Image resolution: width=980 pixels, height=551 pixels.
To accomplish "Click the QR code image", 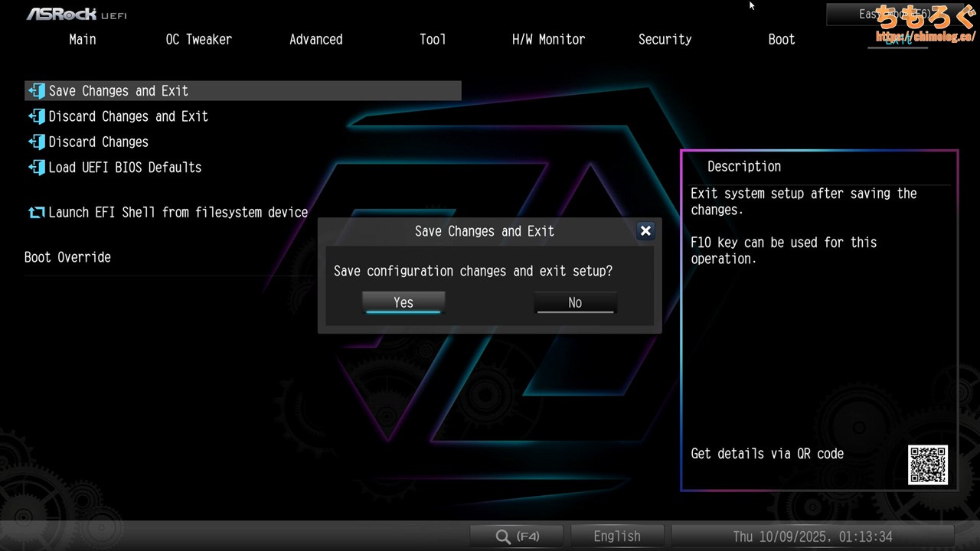I will pyautogui.click(x=928, y=465).
